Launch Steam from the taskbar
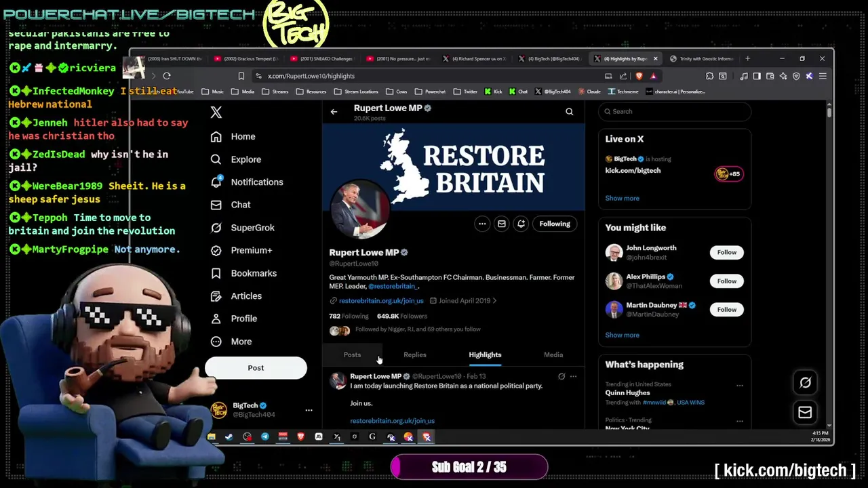The image size is (868, 488). click(229, 437)
